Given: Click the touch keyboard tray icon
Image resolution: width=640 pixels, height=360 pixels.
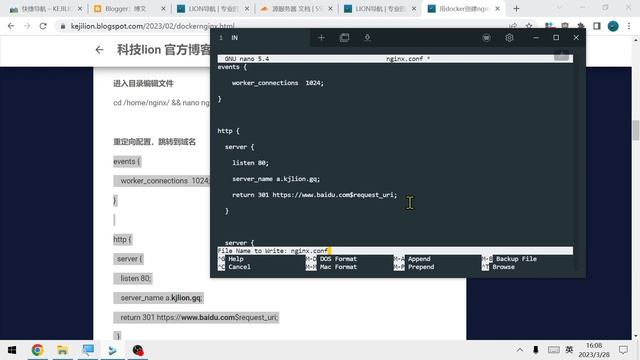Looking at the screenshot, I should click(x=553, y=350).
